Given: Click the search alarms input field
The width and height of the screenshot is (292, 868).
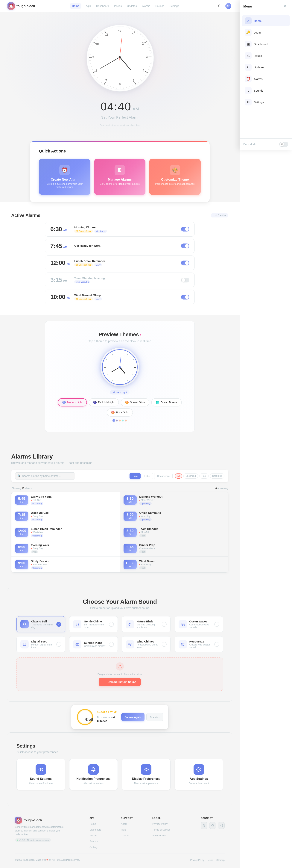Looking at the screenshot, I should point(45,476).
